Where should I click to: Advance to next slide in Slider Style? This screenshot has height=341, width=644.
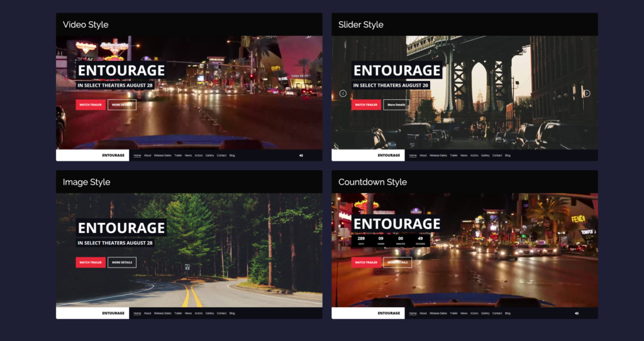587,94
